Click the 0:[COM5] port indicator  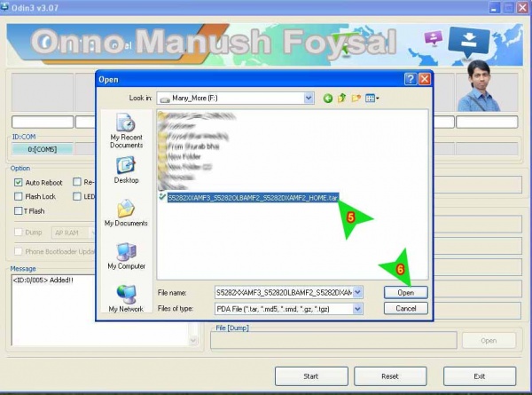click(43, 149)
